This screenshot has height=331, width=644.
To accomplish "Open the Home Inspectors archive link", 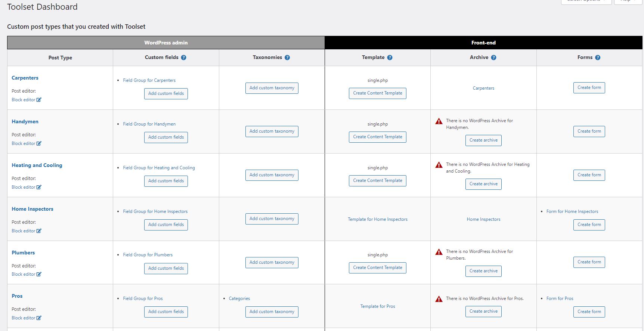I will [x=483, y=219].
